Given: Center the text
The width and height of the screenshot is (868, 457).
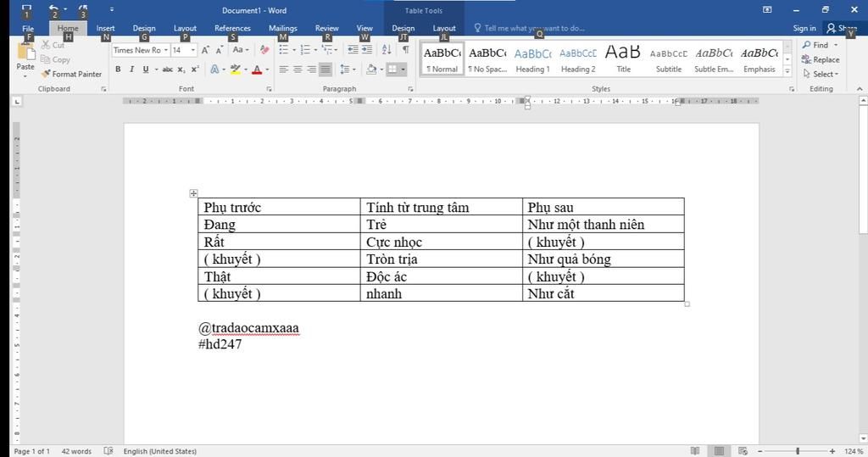Looking at the screenshot, I should tap(298, 70).
